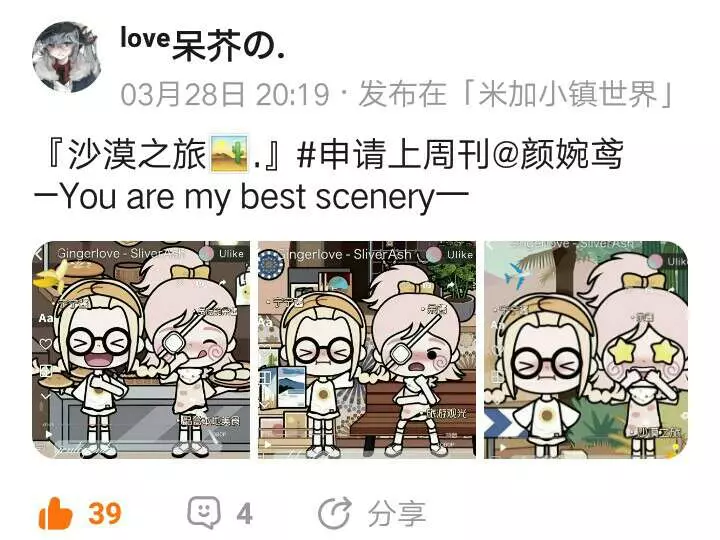The height and width of the screenshot is (540, 720).
Task: Tap the chevron-down icon in first thumbnail
Action: pos(45,395)
